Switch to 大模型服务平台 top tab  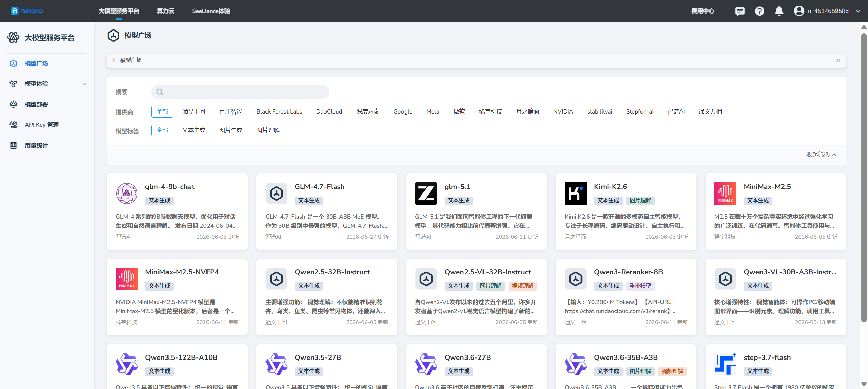point(119,11)
